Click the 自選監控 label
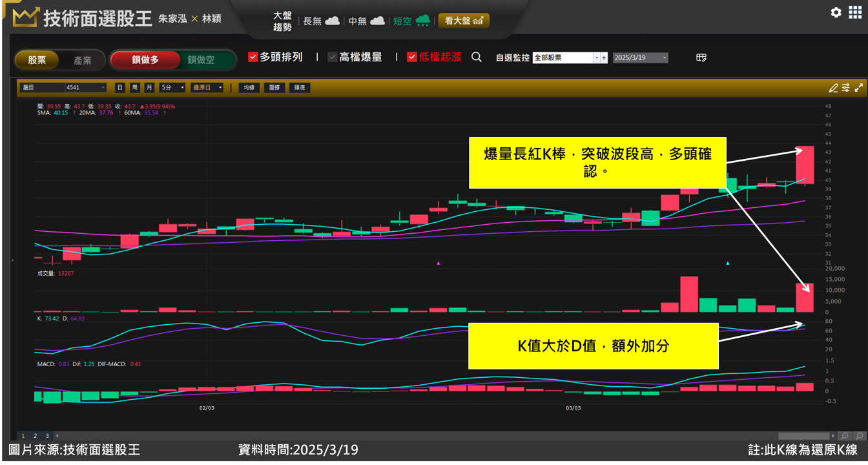Viewport: 868px width, 465px height. click(x=513, y=57)
